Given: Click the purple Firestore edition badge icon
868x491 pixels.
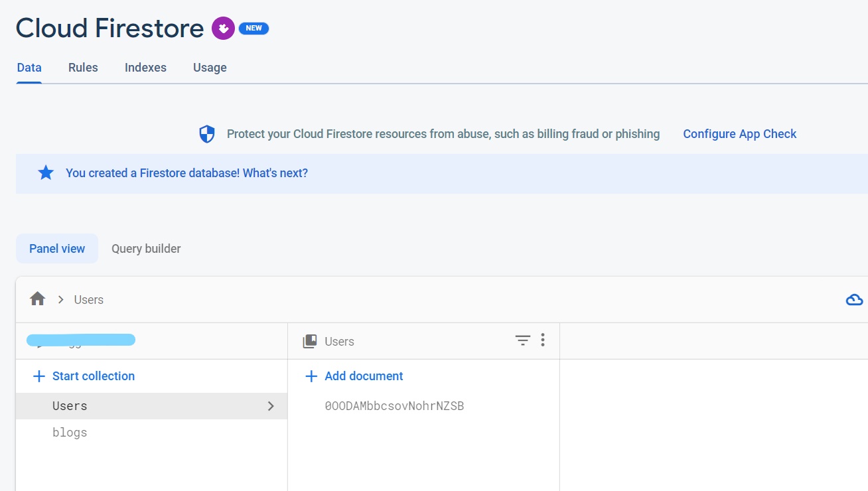Looking at the screenshot, I should (223, 29).
